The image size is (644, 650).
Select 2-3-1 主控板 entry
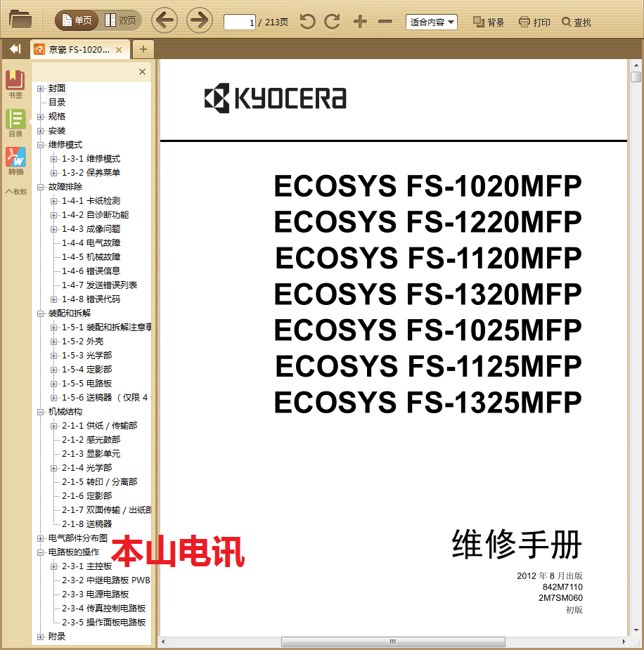click(x=86, y=566)
